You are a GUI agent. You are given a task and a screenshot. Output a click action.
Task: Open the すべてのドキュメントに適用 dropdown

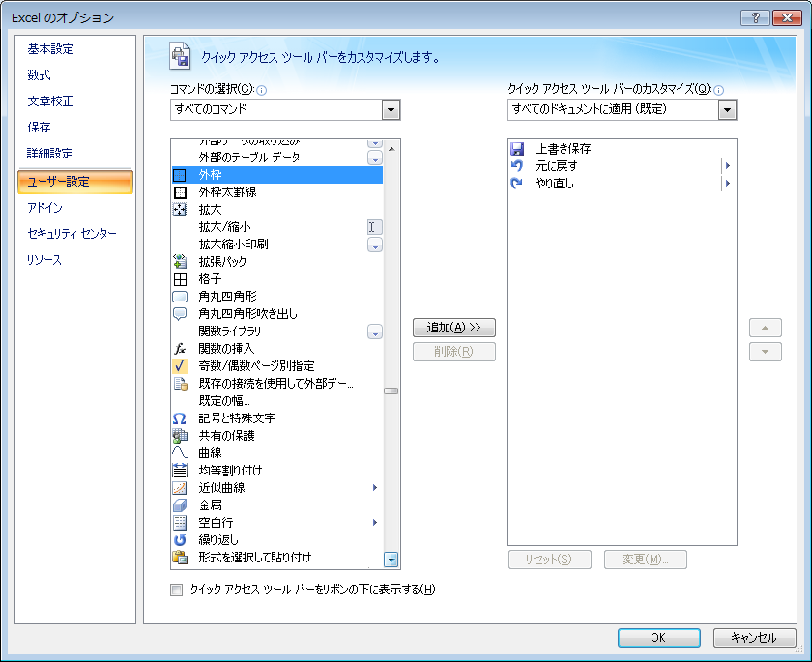[729, 109]
